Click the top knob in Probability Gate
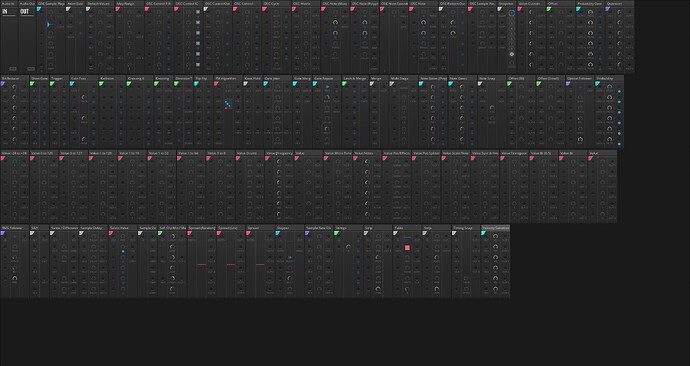 (x=590, y=12)
